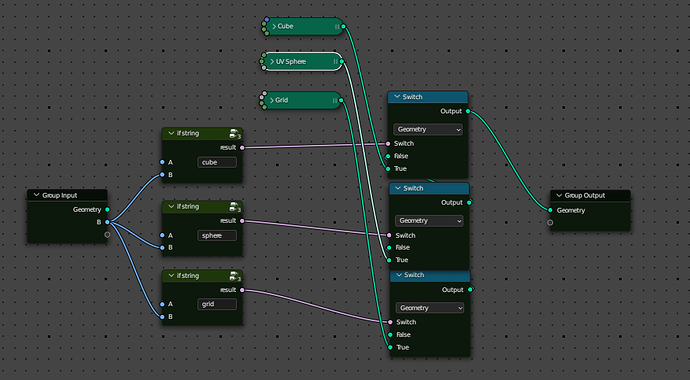Click A input socket of the sphere if string node

pyautogui.click(x=162, y=235)
